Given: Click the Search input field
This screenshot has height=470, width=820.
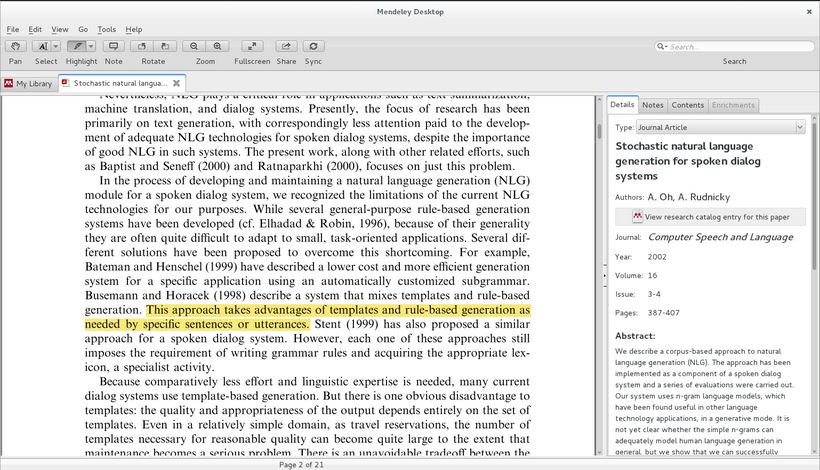Looking at the screenshot, I should point(733,46).
